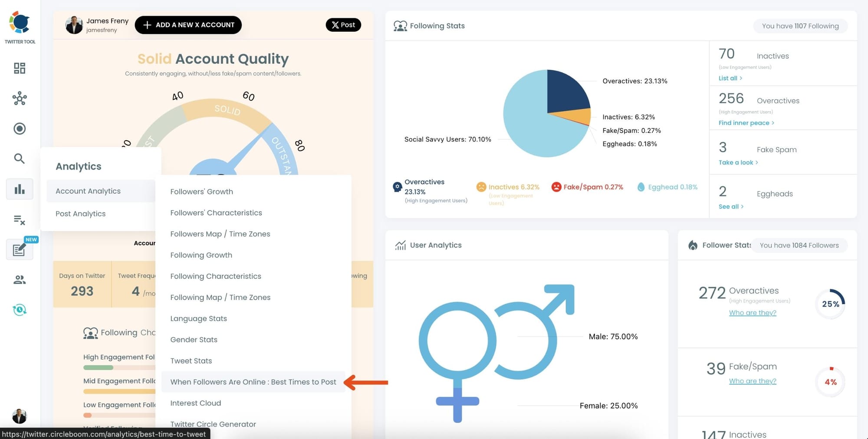
Task: Click the 25% Overactives progress ring
Action: (x=830, y=304)
